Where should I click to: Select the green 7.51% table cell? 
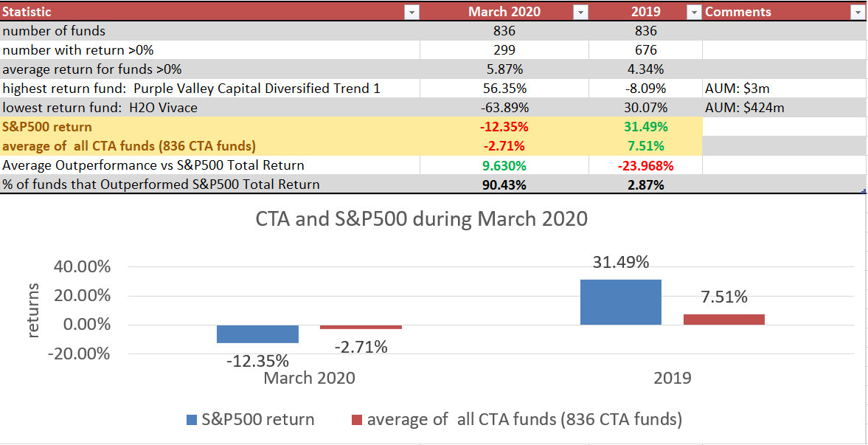tap(645, 146)
